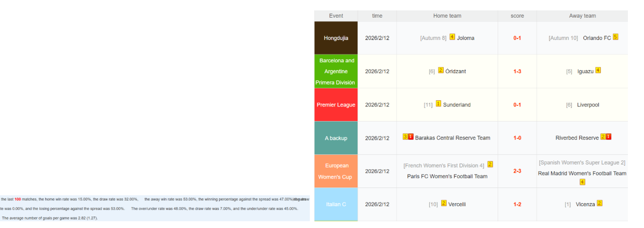Open the Sunderland team link

point(457,105)
